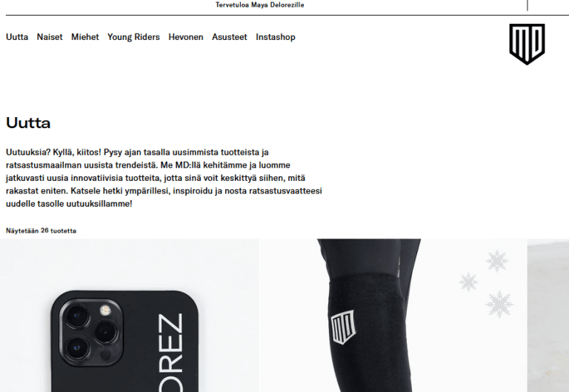Open the partially visible third product image
The height and width of the screenshot is (392, 569).
click(x=548, y=316)
